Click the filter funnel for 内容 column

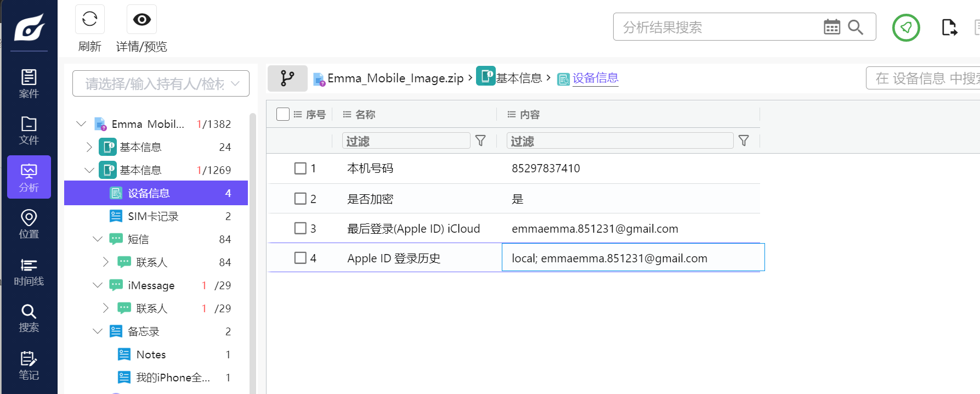744,141
